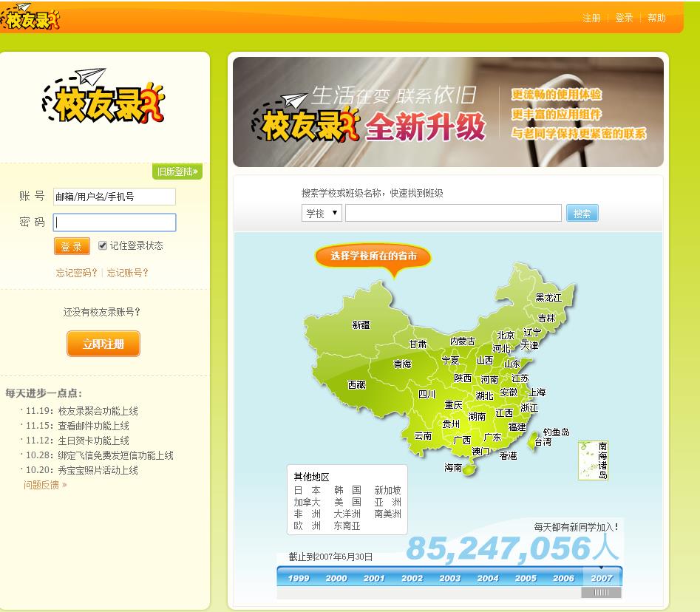
Task: Click the large 校友录 logo above login form
Action: tap(103, 96)
